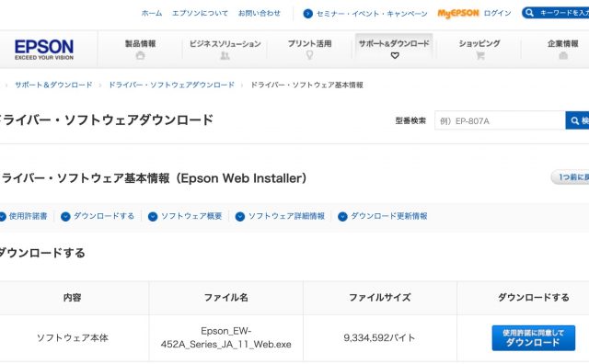Click the ショッピング cart icon
This screenshot has height=364, width=589.
click(479, 56)
